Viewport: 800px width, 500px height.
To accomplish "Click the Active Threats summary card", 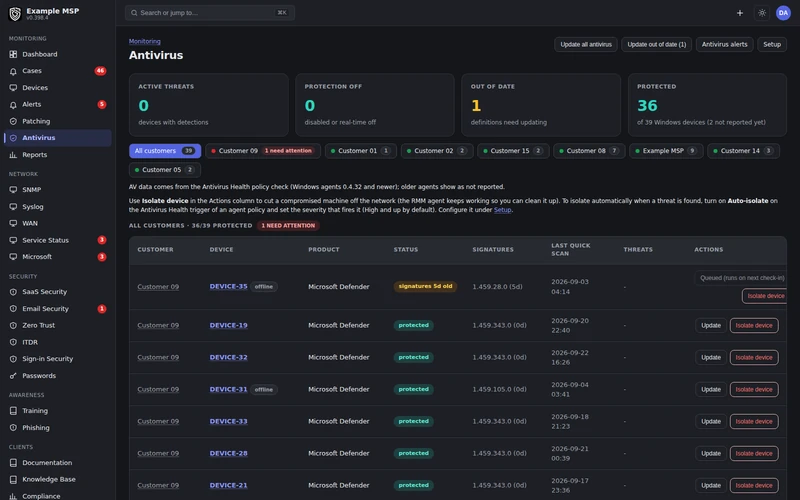I will (209, 105).
